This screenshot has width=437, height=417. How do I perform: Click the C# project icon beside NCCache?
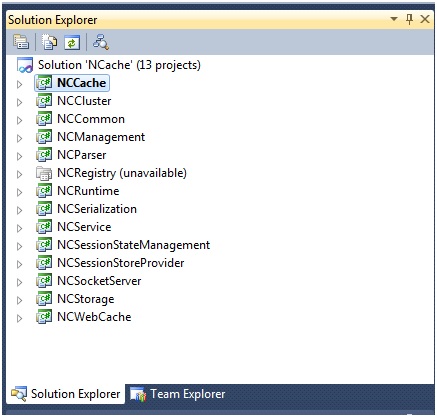tap(44, 82)
